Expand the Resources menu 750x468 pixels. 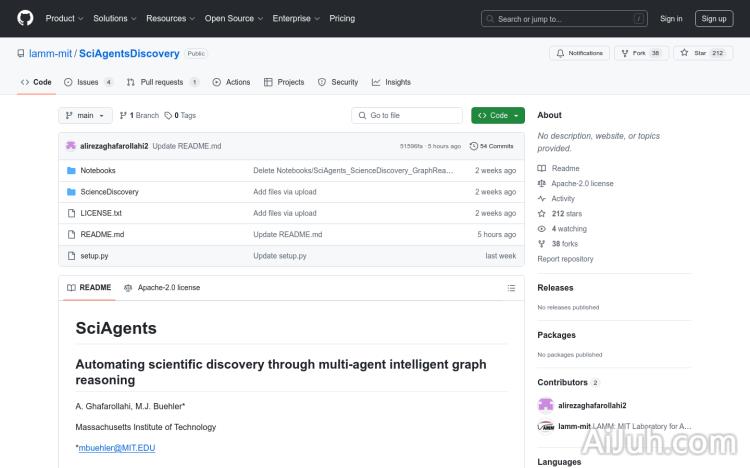170,18
